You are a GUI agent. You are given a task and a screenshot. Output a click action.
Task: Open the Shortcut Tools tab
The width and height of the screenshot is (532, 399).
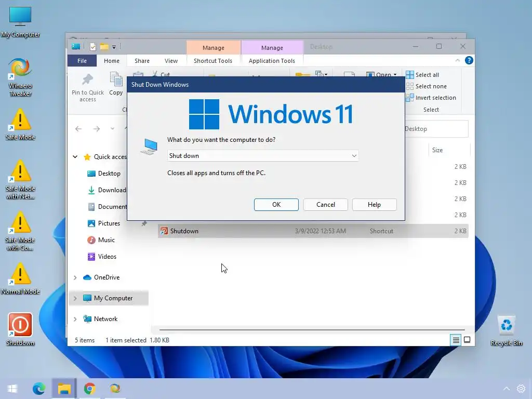tap(213, 61)
